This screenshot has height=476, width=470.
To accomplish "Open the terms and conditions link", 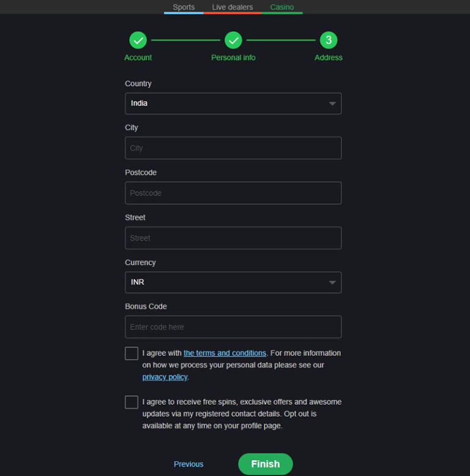I will pos(225,353).
